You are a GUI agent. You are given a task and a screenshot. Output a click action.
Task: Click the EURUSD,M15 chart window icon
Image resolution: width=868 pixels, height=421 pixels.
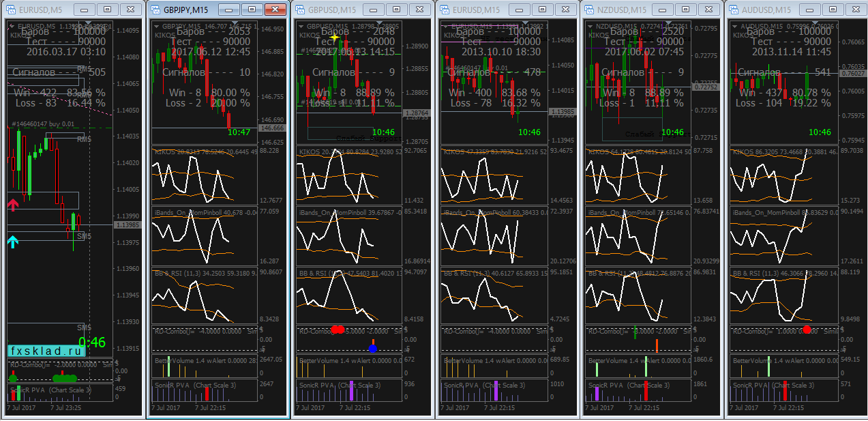(x=445, y=10)
